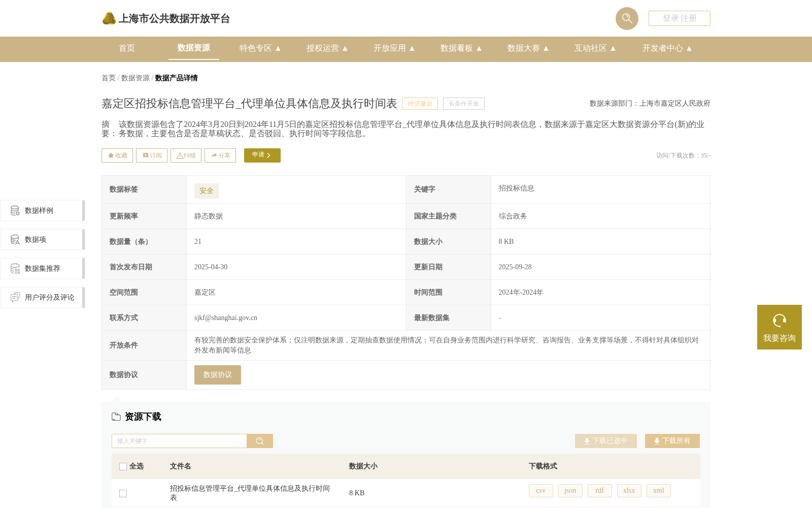
Task: Expand 开放应用 dropdown menu
Action: coord(394,48)
